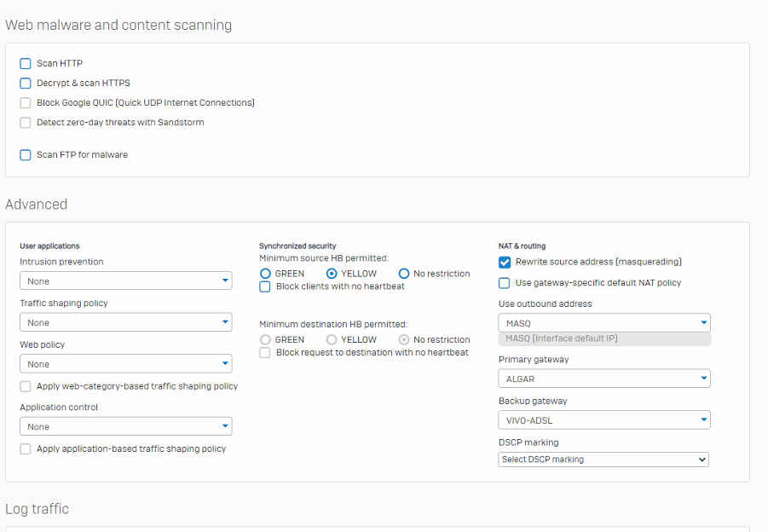Enable Scan FTP for malware
The height and width of the screenshot is (532, 768).
[x=26, y=155]
